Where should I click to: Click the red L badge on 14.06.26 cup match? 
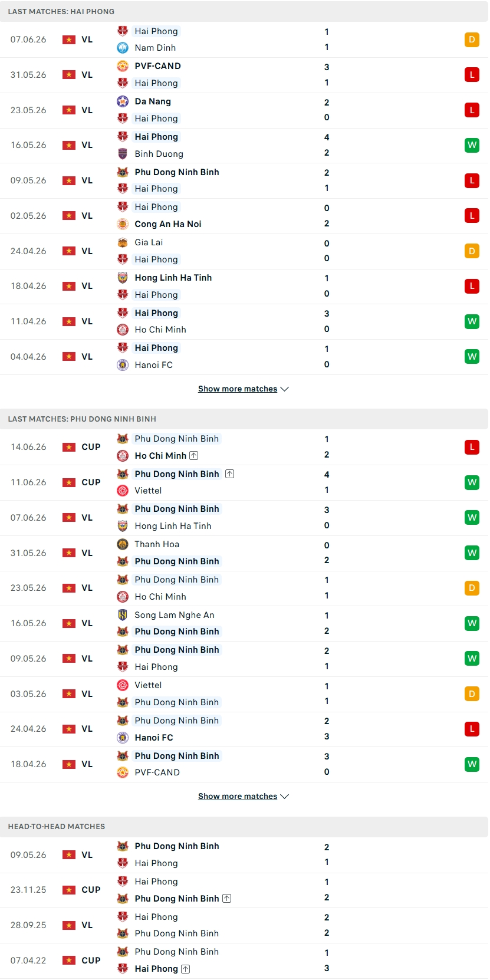click(472, 447)
